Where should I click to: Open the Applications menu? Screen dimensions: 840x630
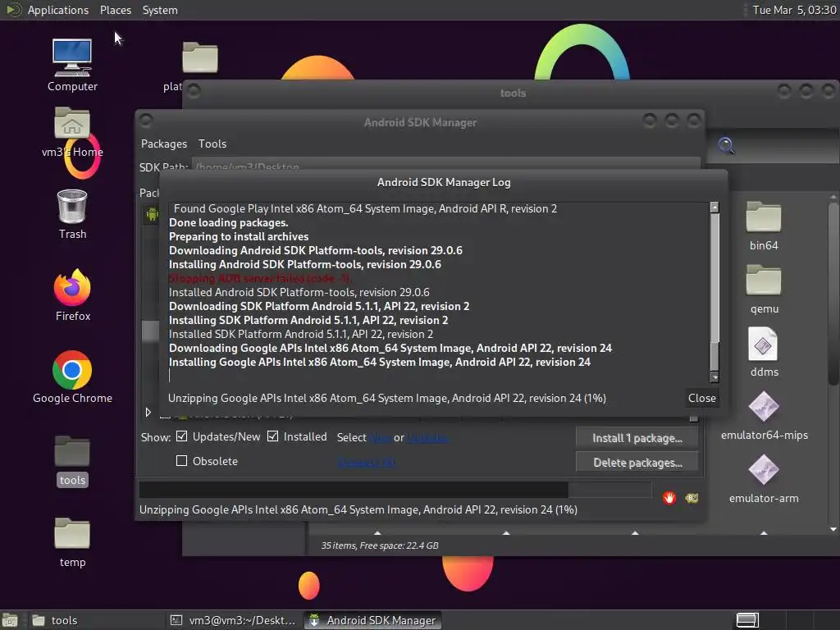tap(58, 10)
